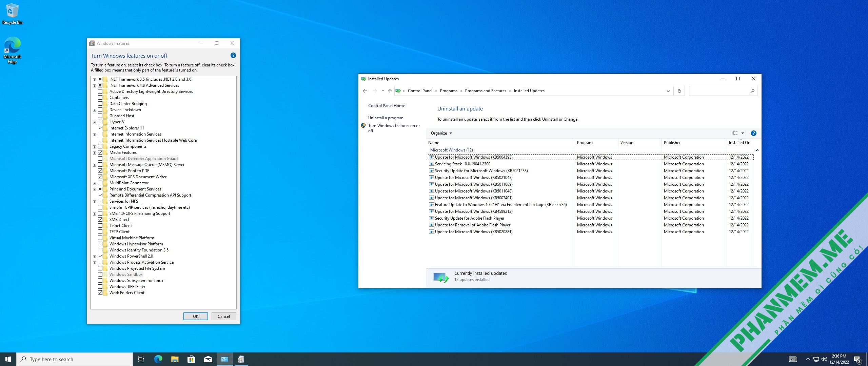This screenshot has height=366, width=868.
Task: Launch Edge from the taskbar
Action: [158, 359]
